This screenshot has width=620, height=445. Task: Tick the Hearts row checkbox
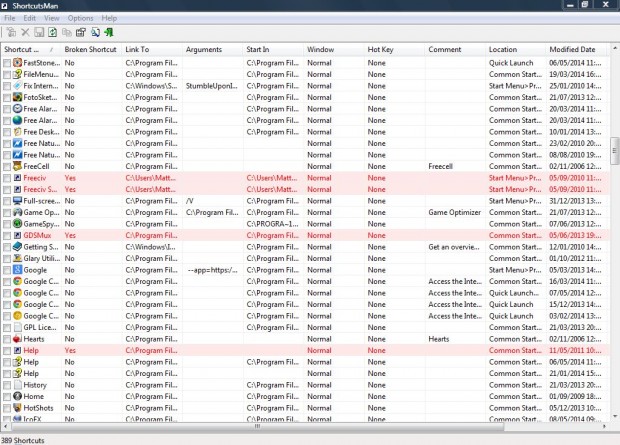(x=7, y=339)
